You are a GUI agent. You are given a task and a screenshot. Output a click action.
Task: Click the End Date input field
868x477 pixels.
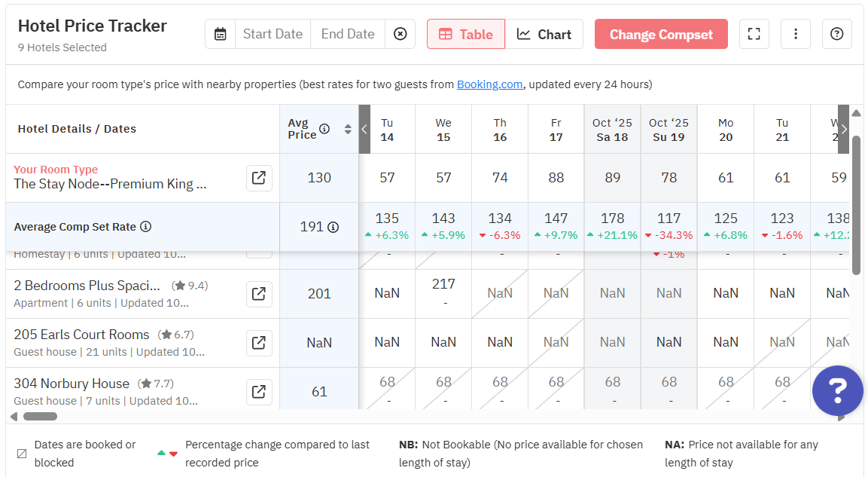(348, 34)
